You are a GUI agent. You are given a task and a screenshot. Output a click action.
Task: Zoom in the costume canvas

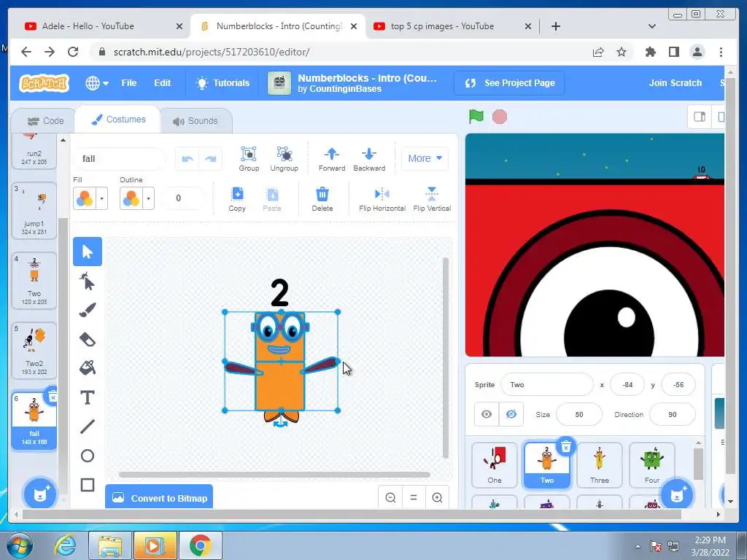tap(437, 497)
